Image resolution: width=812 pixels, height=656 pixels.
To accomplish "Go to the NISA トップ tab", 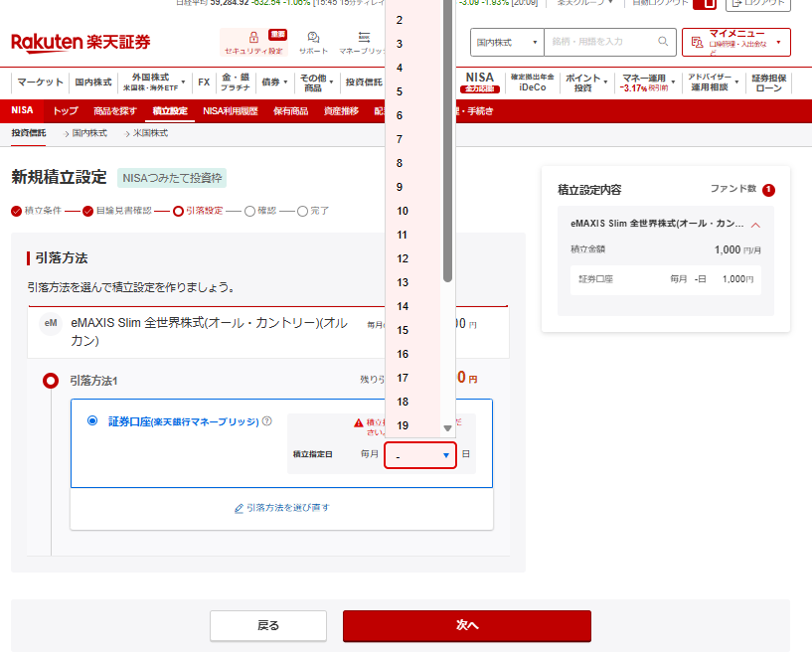I will pos(66,110).
